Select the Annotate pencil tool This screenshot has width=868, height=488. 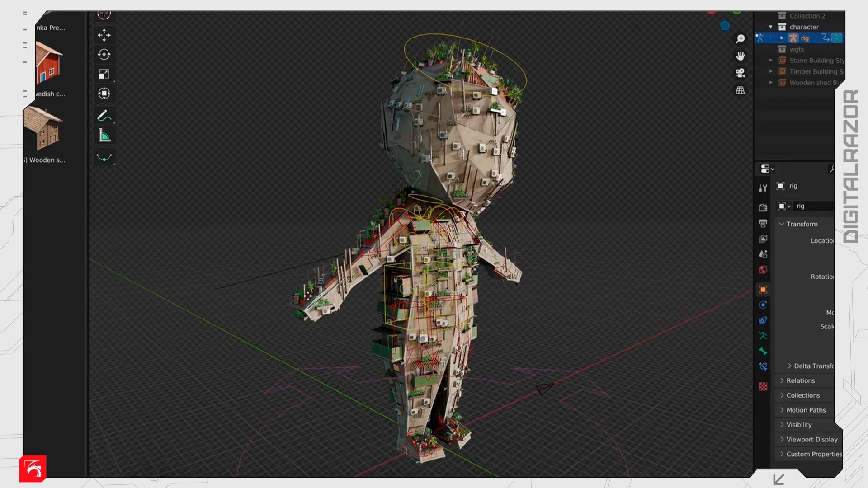[104, 116]
